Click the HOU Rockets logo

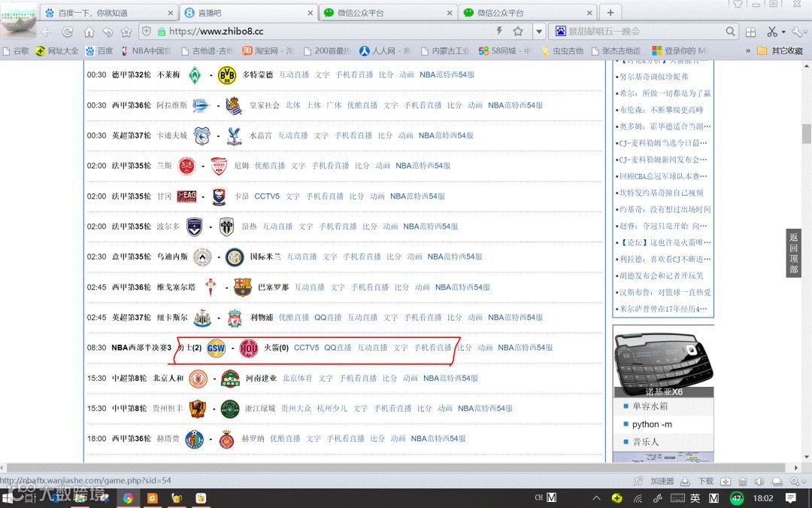[x=249, y=348]
